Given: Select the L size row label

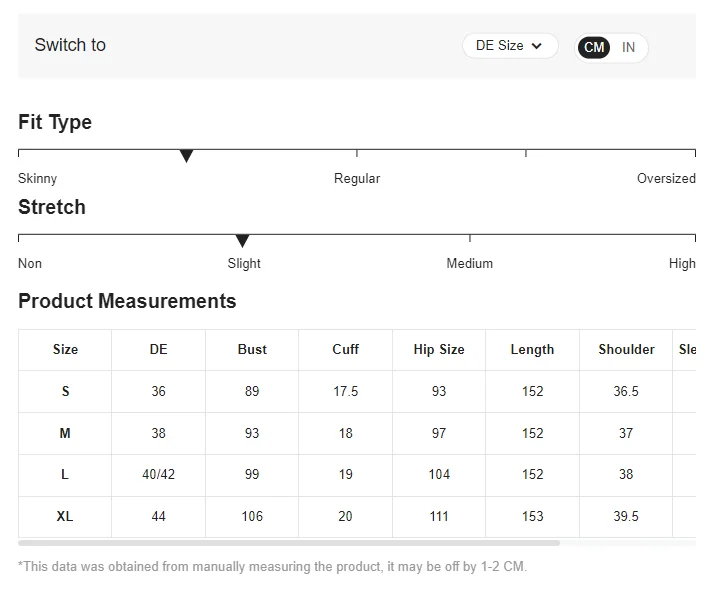Looking at the screenshot, I should tap(65, 474).
